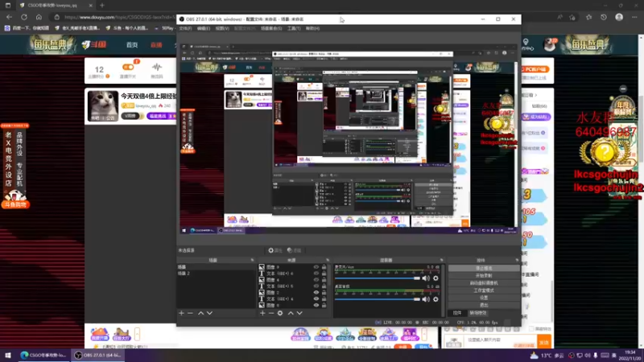The height and width of the screenshot is (362, 644).
Task: Go back in the Edge browser
Action: pos(10,17)
